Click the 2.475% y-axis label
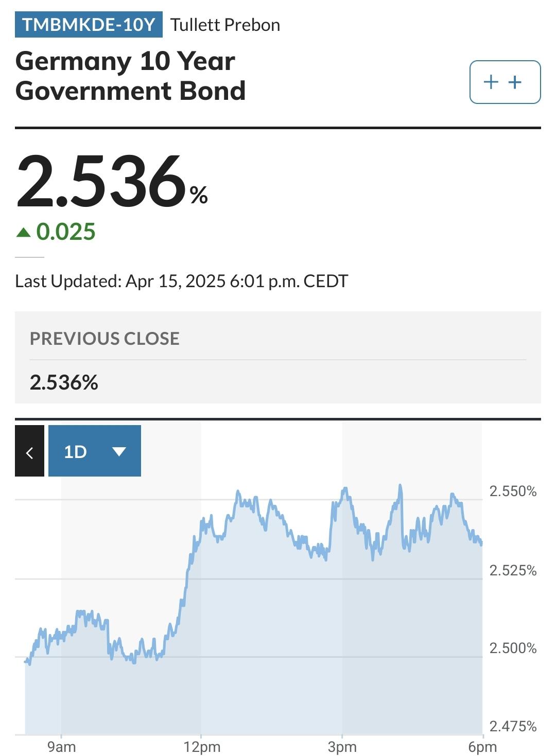 tap(512, 726)
